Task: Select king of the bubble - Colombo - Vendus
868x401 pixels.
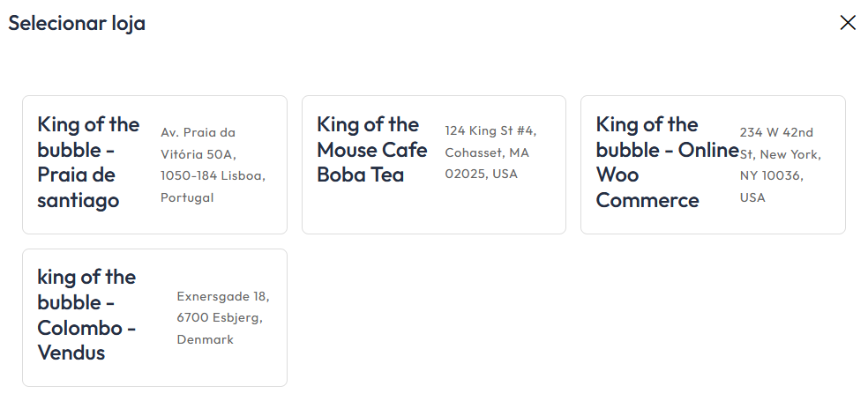Action: pyautogui.click(x=86, y=315)
